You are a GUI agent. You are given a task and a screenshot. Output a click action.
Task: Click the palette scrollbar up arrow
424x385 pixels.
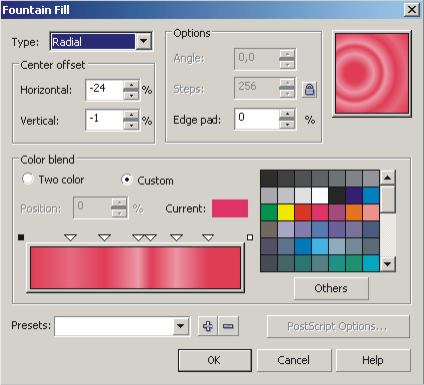(387, 178)
